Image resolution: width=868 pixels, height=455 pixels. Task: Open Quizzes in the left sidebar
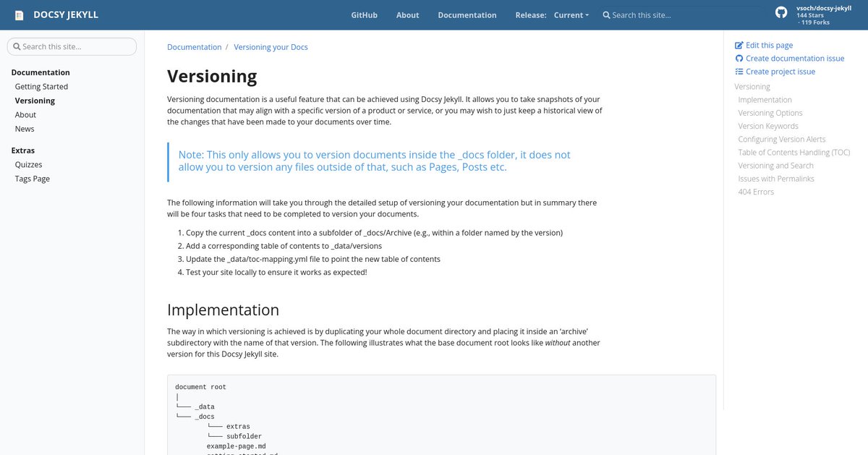coord(29,165)
